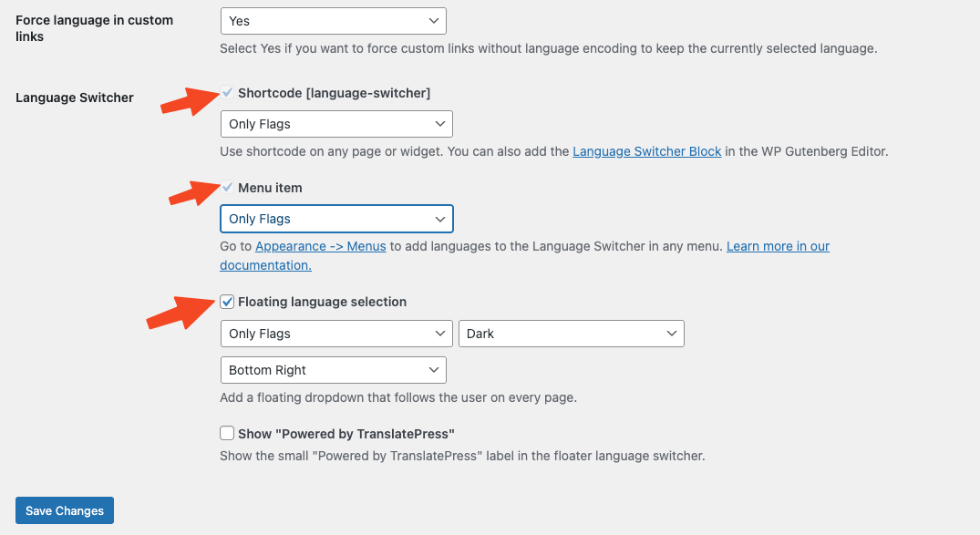980x535 pixels.
Task: Click the Show "Powered by TranslatePress" label text
Action: point(346,433)
